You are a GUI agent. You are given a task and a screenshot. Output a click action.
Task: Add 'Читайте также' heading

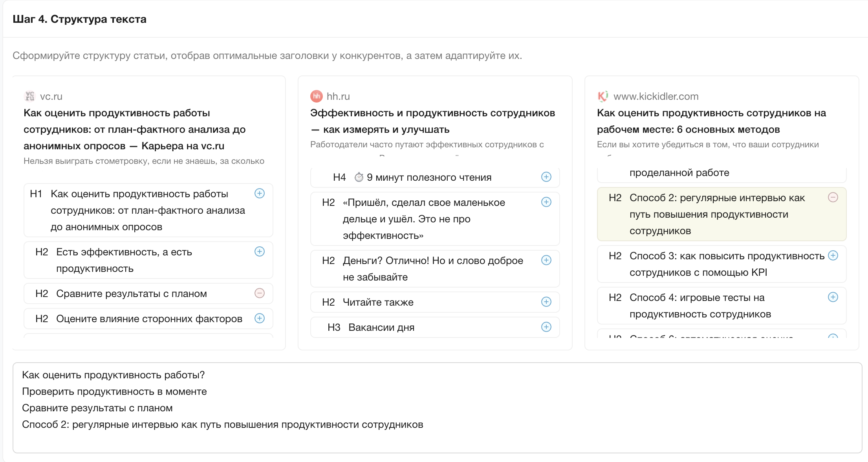pyautogui.click(x=546, y=302)
